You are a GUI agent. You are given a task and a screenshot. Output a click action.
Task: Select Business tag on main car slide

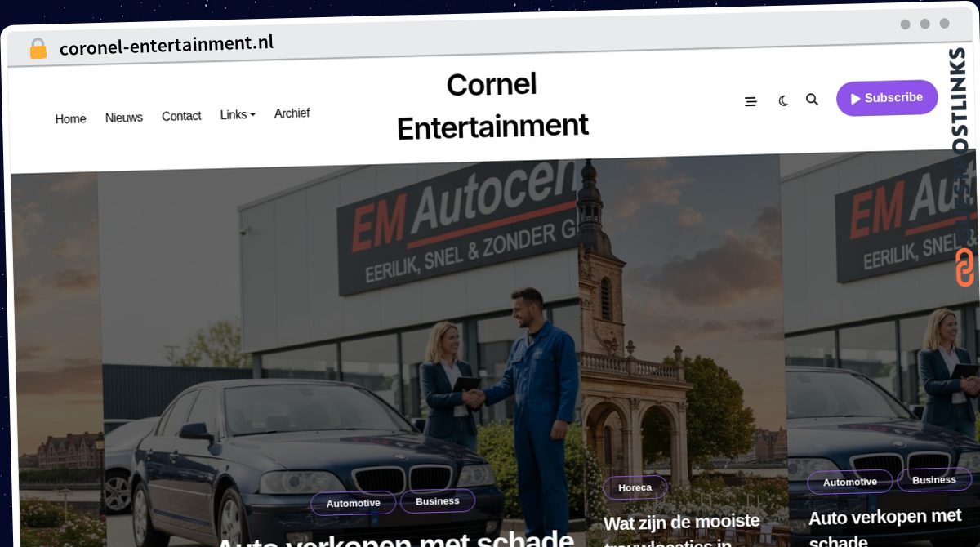[x=438, y=501]
